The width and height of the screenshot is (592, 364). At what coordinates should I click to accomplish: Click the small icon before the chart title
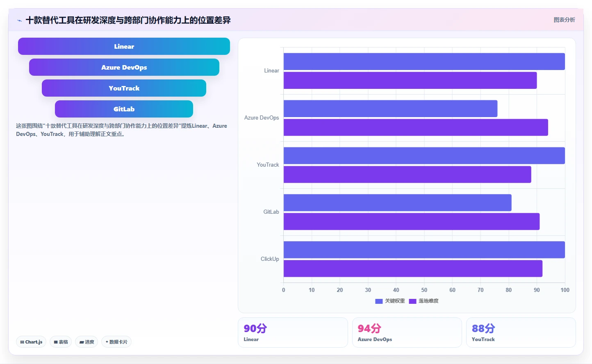click(19, 20)
